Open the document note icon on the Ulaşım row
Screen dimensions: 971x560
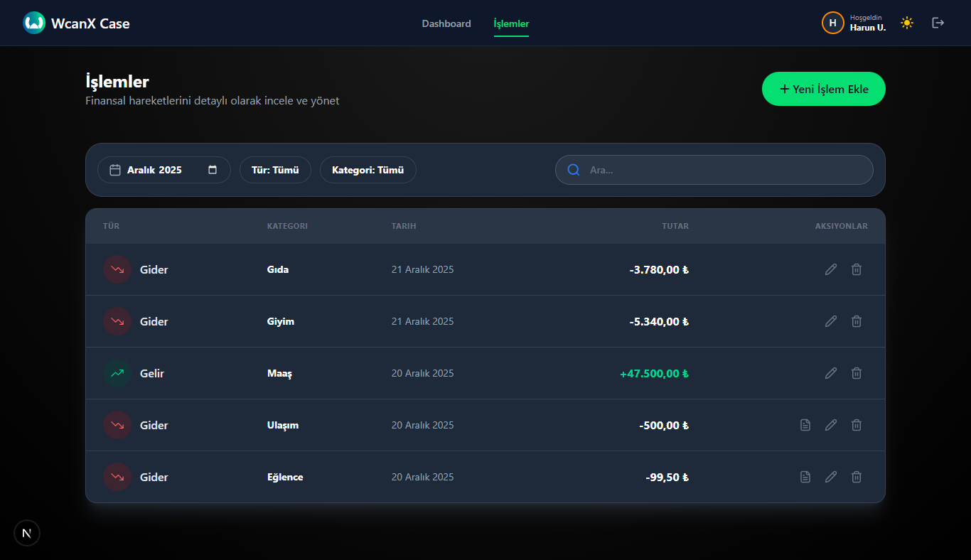coord(805,425)
